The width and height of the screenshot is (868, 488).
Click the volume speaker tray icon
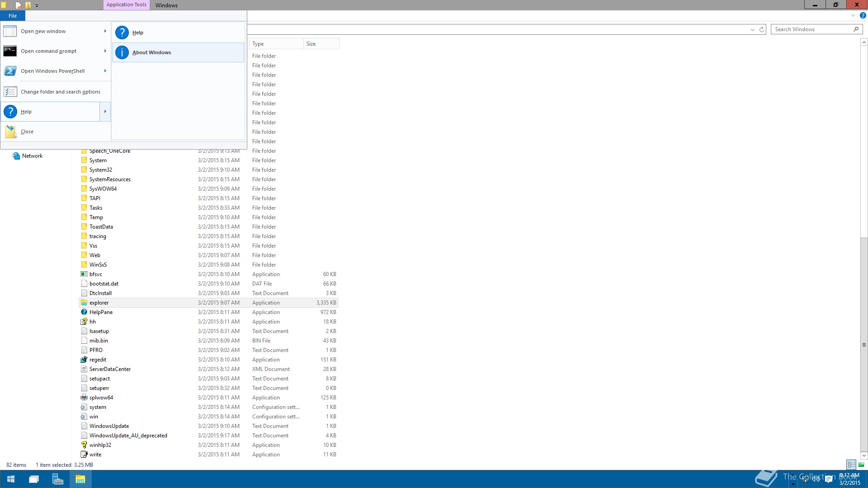coord(816,479)
